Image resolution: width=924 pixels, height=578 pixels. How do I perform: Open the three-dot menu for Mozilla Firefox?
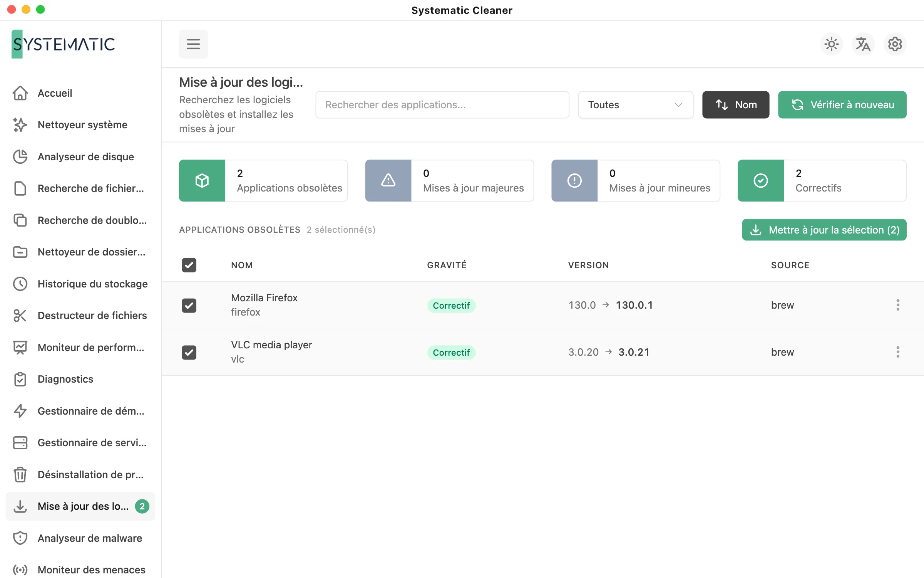(x=898, y=305)
